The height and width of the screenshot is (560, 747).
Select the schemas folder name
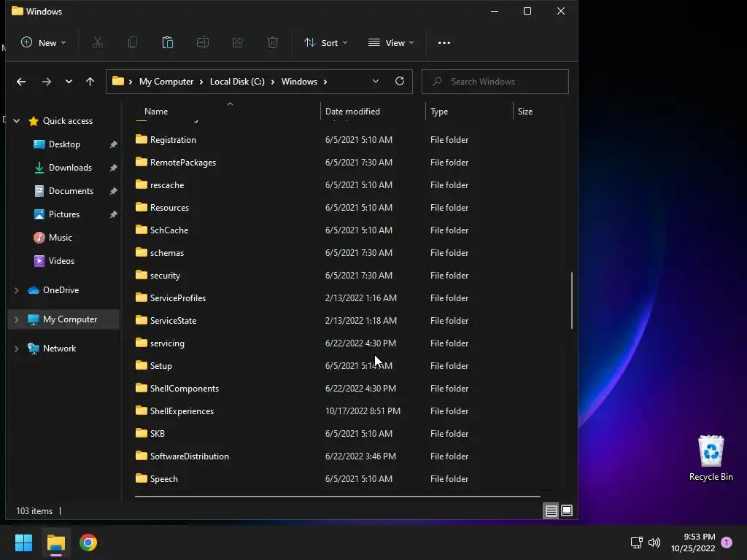pyautogui.click(x=167, y=253)
